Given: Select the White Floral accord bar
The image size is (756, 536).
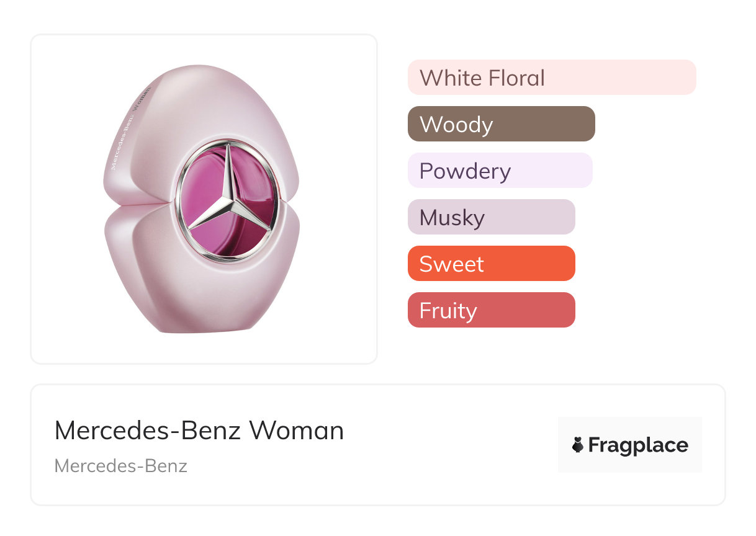Looking at the screenshot, I should pyautogui.click(x=551, y=78).
